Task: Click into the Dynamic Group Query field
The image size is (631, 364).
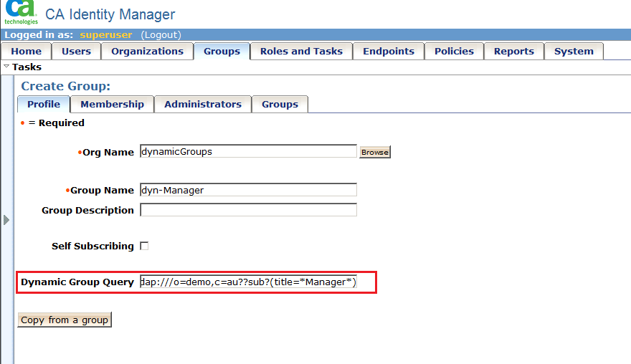Action: tap(248, 282)
